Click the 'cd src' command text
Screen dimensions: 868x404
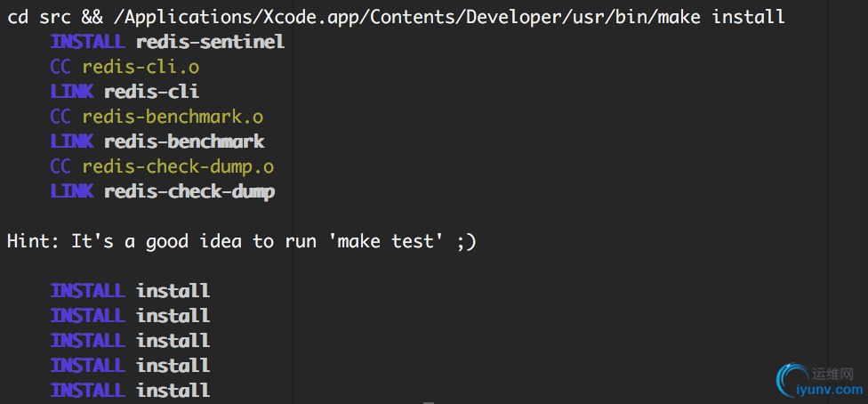pos(39,17)
